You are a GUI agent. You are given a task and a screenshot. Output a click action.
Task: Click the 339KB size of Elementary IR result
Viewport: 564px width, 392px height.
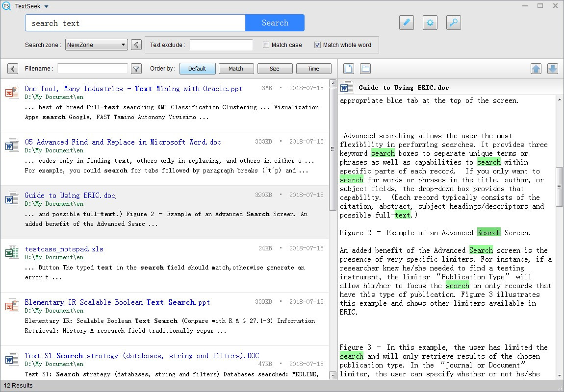coord(263,302)
